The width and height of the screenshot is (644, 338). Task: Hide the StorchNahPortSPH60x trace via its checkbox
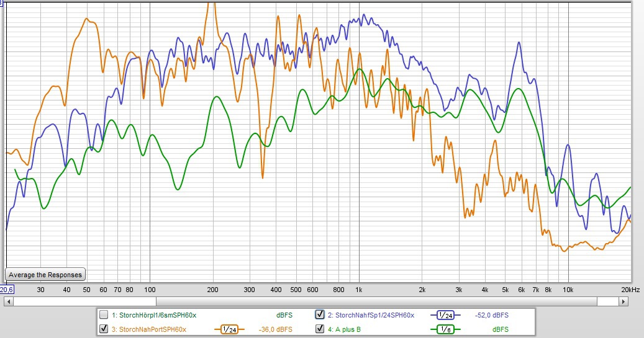point(104,329)
